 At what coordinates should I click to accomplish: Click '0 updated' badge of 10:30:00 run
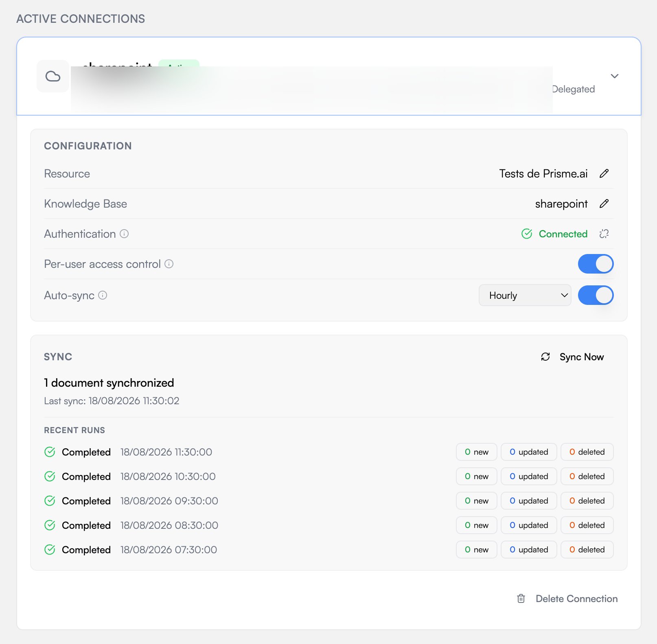click(x=529, y=476)
